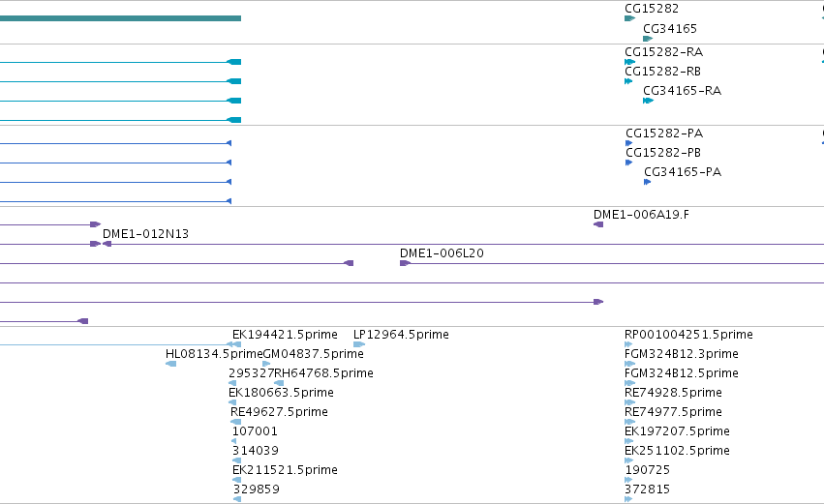The image size is (824, 504).
Task: Select the FGM324B12.3prime EST label
Action: tap(681, 354)
